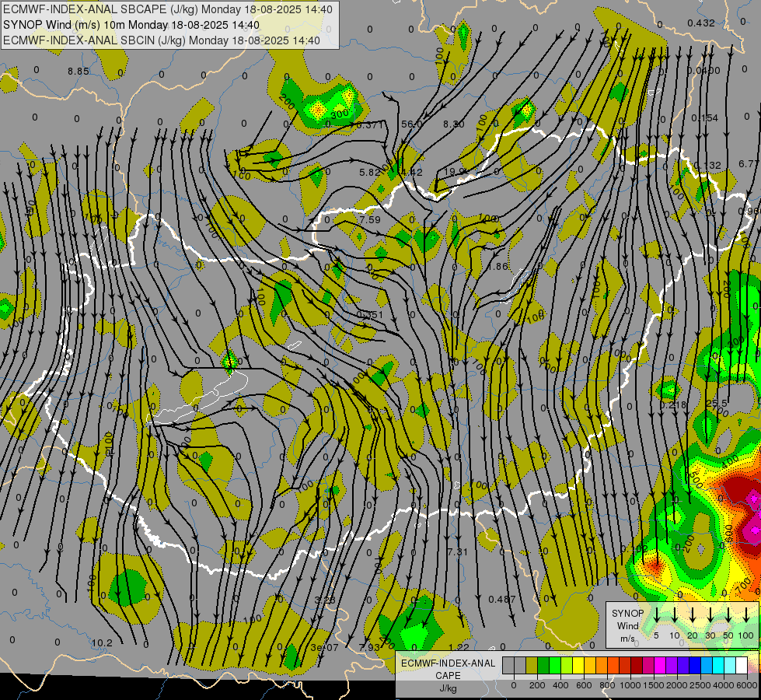The image size is (761, 700).
Task: Click the 5.82 value on the map
Action: coord(370,172)
